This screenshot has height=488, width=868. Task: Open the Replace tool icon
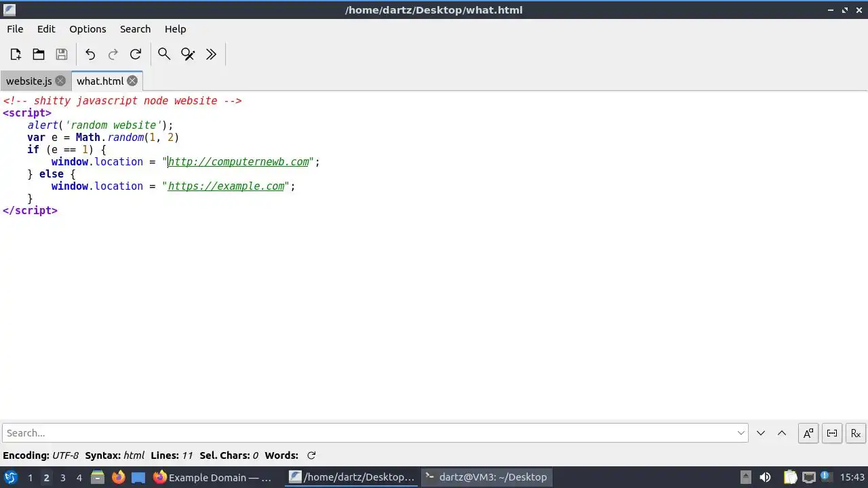point(188,54)
